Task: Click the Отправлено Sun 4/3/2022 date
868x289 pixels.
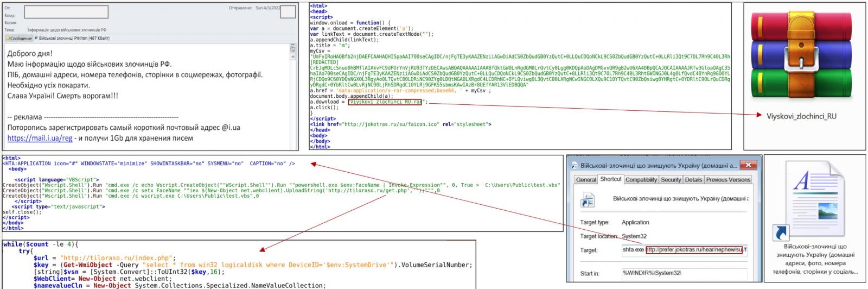Action: point(254,8)
